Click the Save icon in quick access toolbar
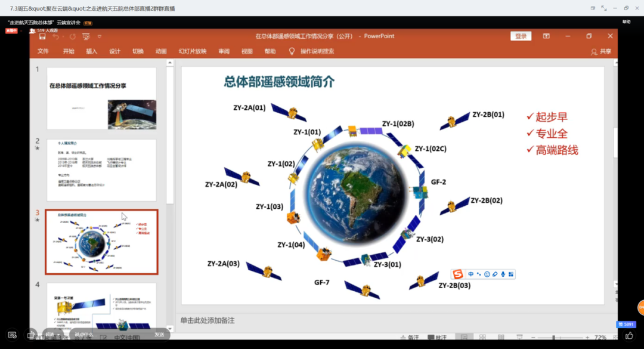The width and height of the screenshot is (644, 349). [42, 36]
